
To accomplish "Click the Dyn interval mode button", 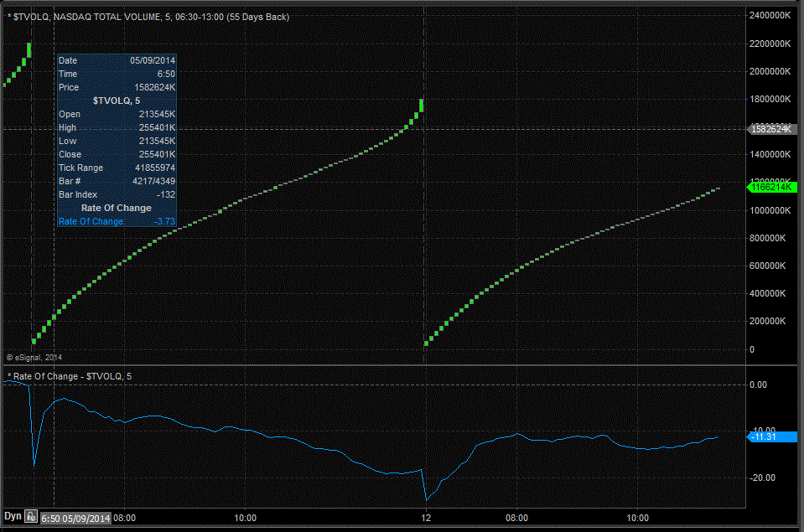I will (13, 516).
